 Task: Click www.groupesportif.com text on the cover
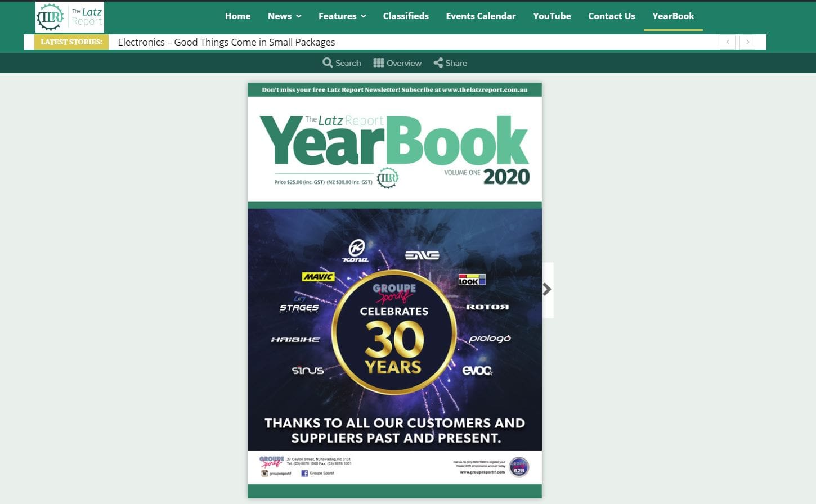point(482,472)
